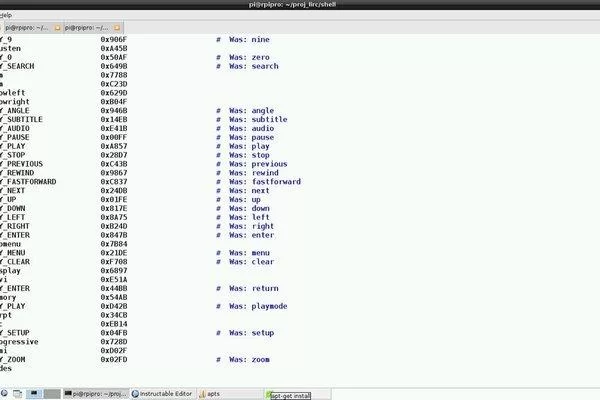The image size is (600, 400).
Task: Click the window title pi@rpipro: ~/proj_lirc/shell
Action: [292, 5]
